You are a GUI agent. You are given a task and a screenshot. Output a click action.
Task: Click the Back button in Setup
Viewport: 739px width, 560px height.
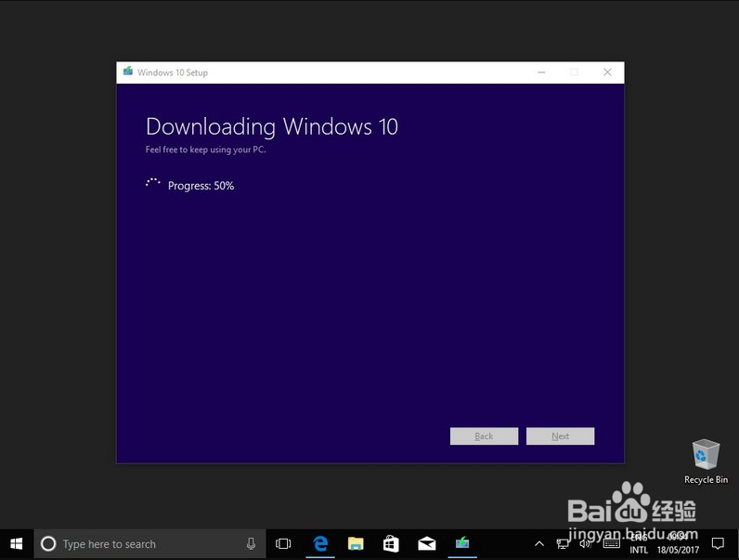[x=484, y=436]
